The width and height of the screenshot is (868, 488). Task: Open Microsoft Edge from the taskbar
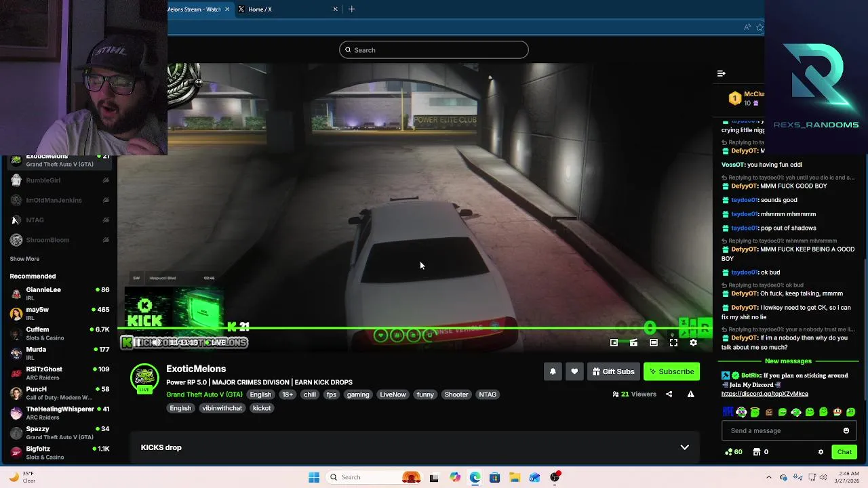click(x=475, y=477)
